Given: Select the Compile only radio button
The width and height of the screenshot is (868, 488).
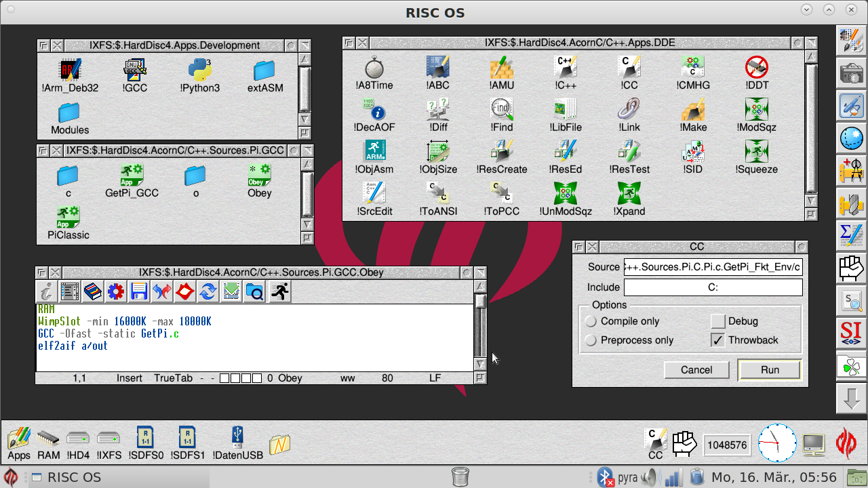Looking at the screenshot, I should coord(591,321).
